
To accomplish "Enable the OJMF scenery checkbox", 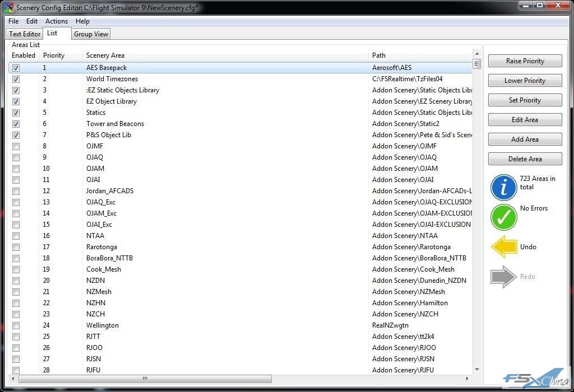I will coord(16,146).
